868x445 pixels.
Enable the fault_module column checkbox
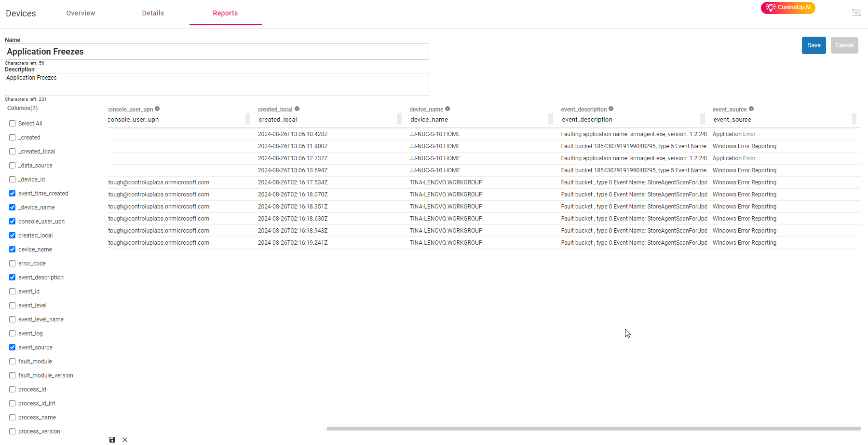[13, 362]
